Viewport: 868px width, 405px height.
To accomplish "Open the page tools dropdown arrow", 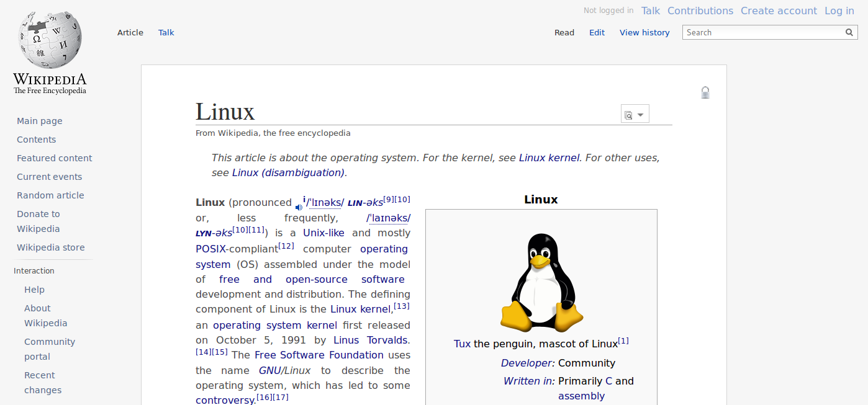I will click(x=640, y=115).
